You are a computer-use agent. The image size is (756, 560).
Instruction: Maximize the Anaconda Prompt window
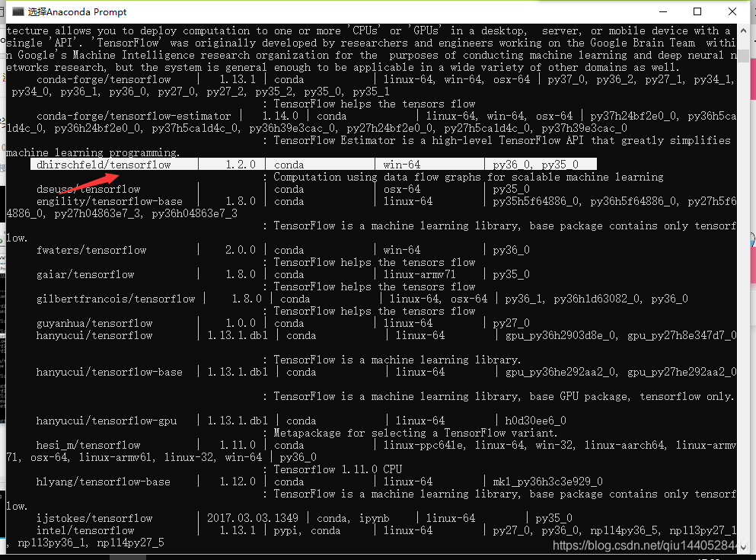point(697,11)
